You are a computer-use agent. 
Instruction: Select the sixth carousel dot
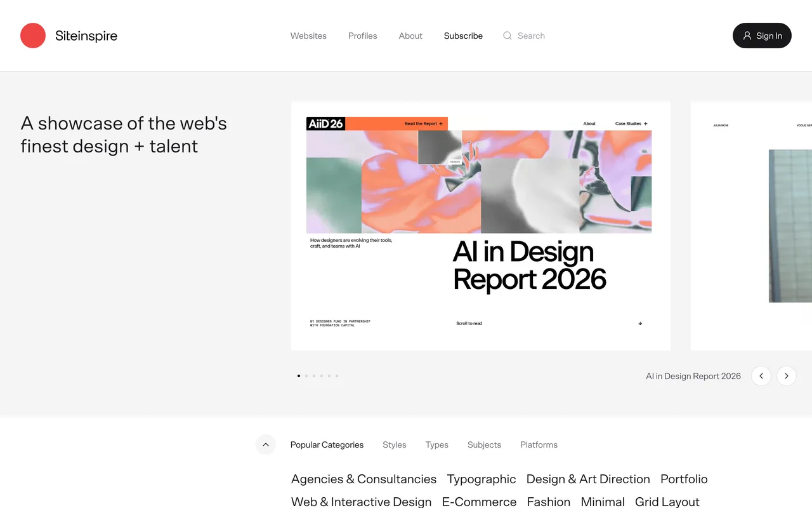(x=337, y=376)
